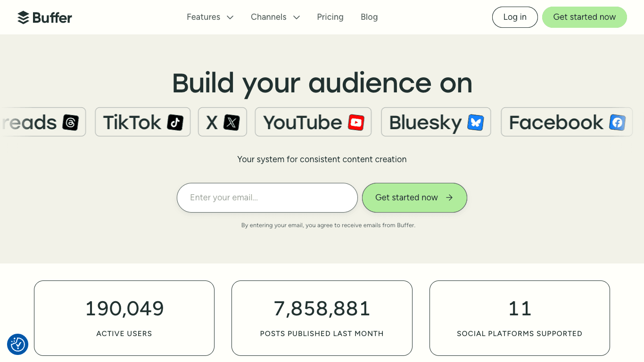Click the POSTS PUBLISHED LAST MONTH label
Screen dimensions: 644x362
(x=322, y=334)
